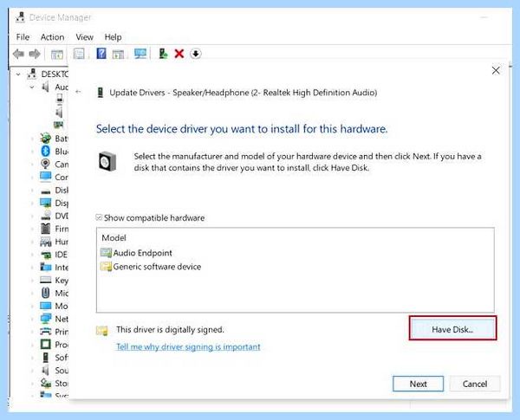Click the update driver toolbar icon
This screenshot has width=520, height=420.
pos(163,54)
